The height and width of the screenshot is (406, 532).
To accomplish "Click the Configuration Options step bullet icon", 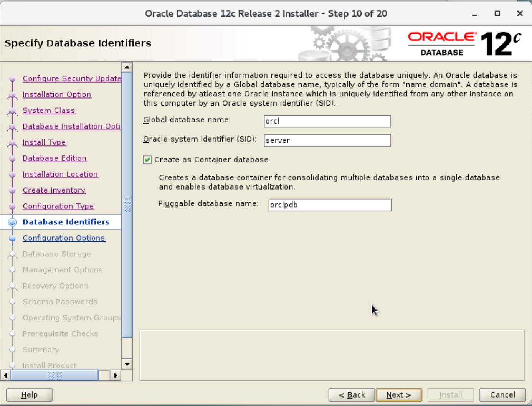I will tap(12, 238).
